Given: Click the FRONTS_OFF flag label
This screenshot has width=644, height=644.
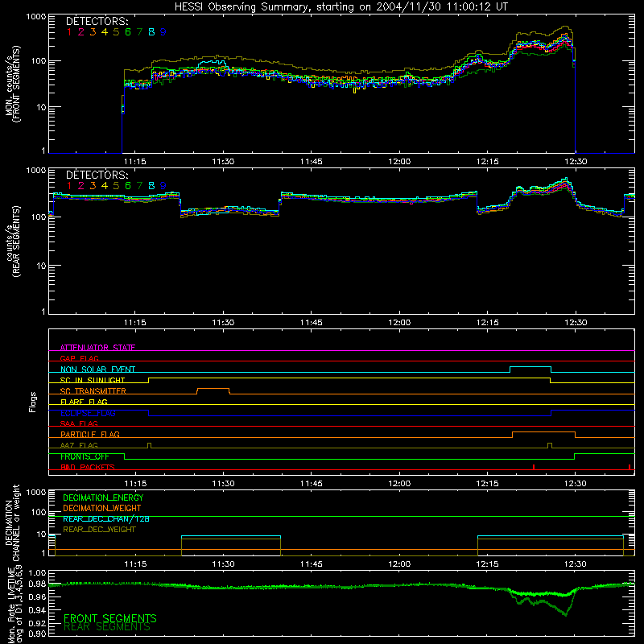Looking at the screenshot, I should pos(85,456).
